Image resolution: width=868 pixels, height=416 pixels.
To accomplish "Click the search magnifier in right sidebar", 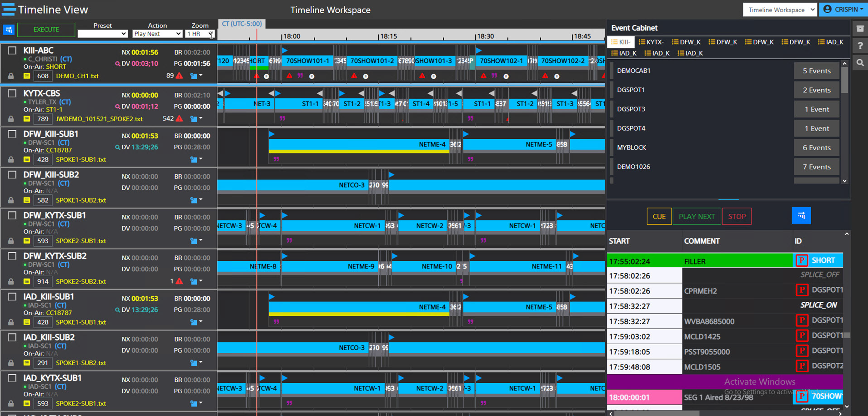I will pos(860,63).
